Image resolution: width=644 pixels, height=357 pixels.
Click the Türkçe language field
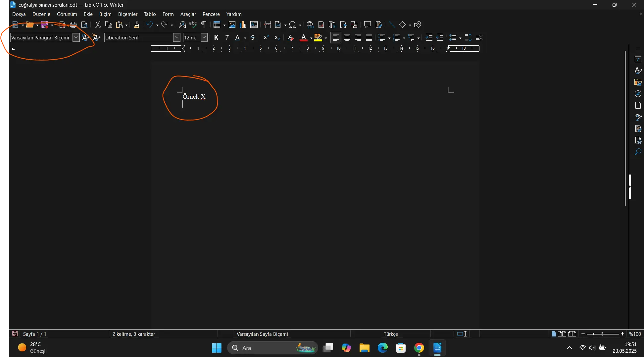(x=391, y=334)
